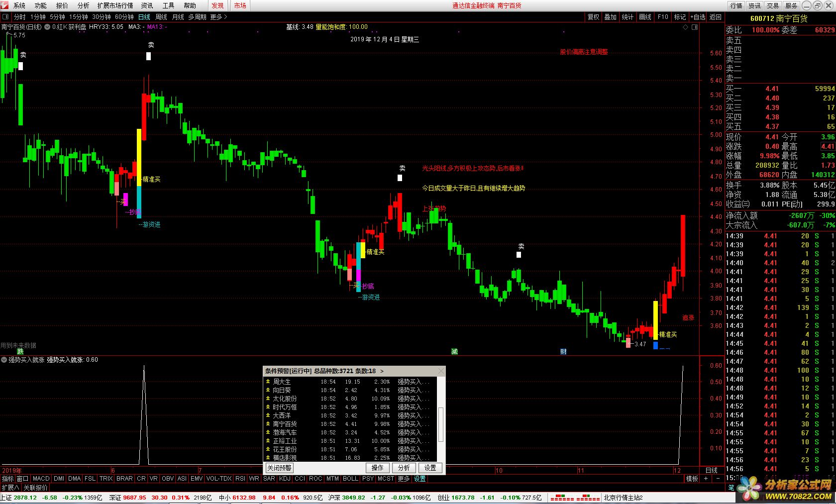Open the 分析 menu
The width and height of the screenshot is (836, 504).
pyautogui.click(x=84, y=5)
